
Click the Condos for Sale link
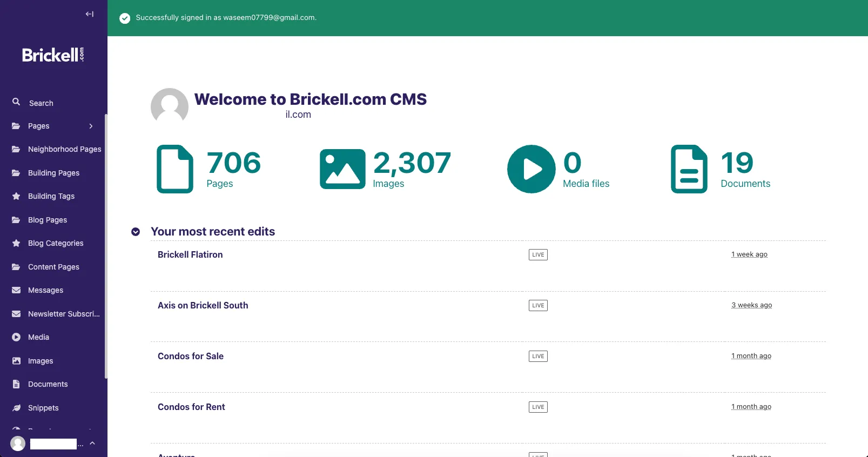(191, 356)
